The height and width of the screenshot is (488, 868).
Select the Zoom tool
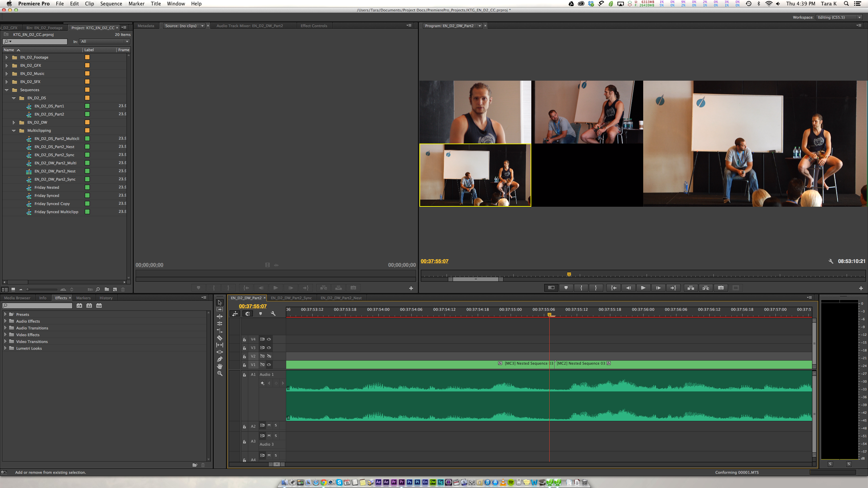point(220,373)
